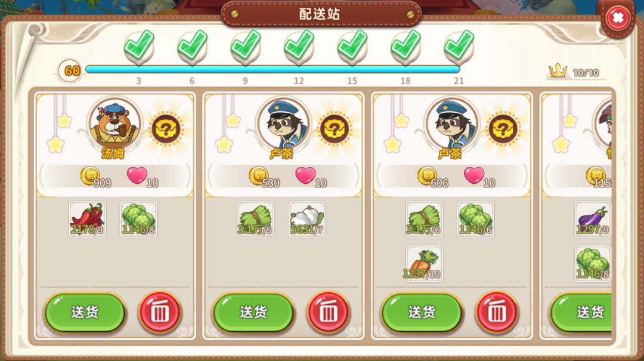This screenshot has height=361, width=644.
Task: Tap the checkmark reward above milestone 3
Action: pos(139,46)
